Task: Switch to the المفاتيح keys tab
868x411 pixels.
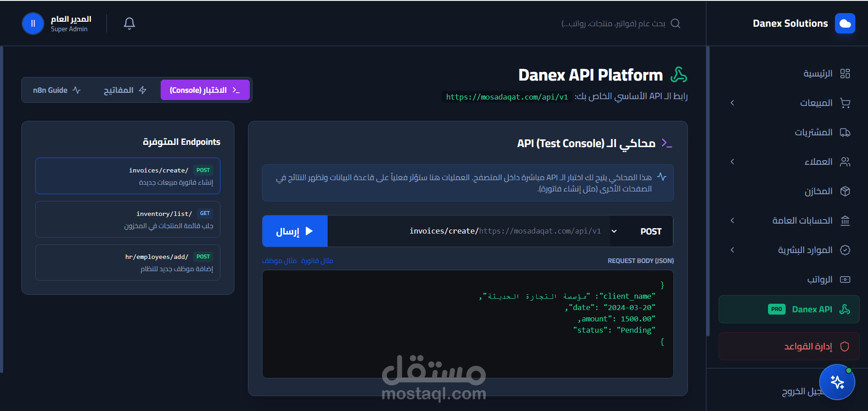Action: click(x=125, y=90)
